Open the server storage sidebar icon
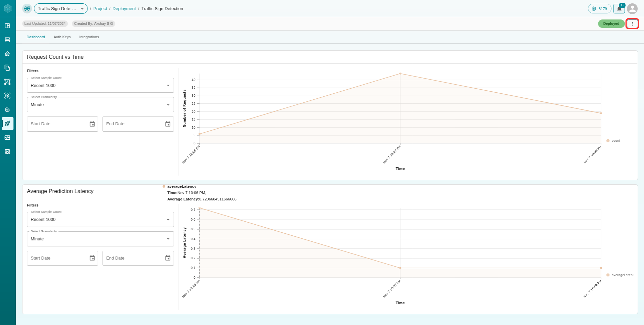 tap(7, 40)
